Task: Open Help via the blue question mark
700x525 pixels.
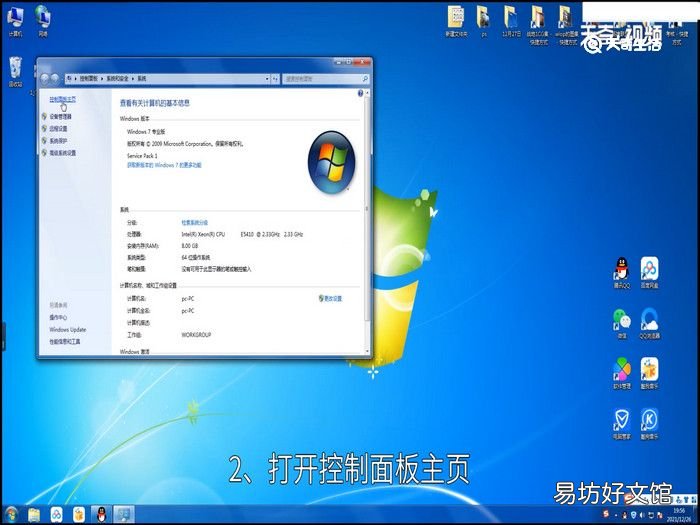Action: pyautogui.click(x=360, y=93)
